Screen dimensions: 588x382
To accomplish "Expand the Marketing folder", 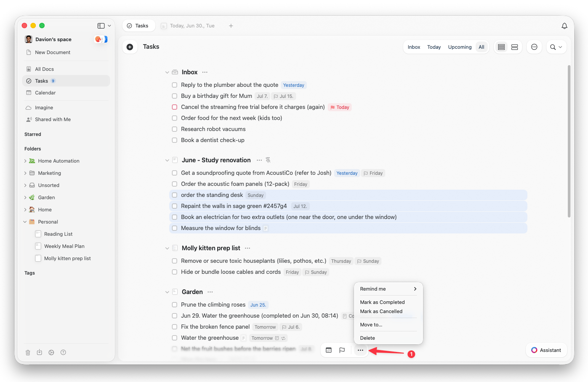I will click(x=25, y=173).
